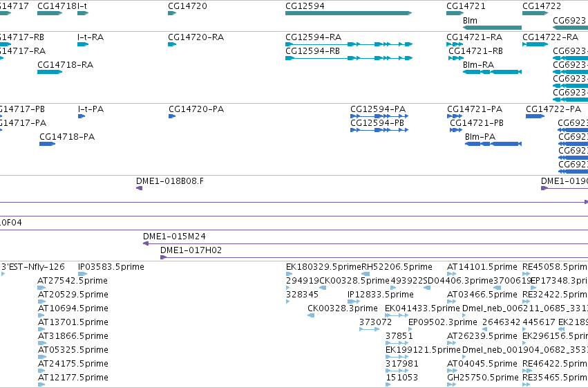
Task: Click the CG12594-RA transcript label
Action: (314, 37)
